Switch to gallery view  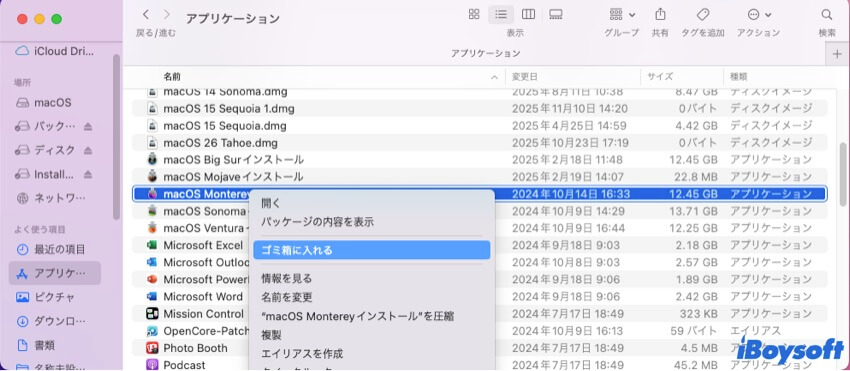[555, 15]
